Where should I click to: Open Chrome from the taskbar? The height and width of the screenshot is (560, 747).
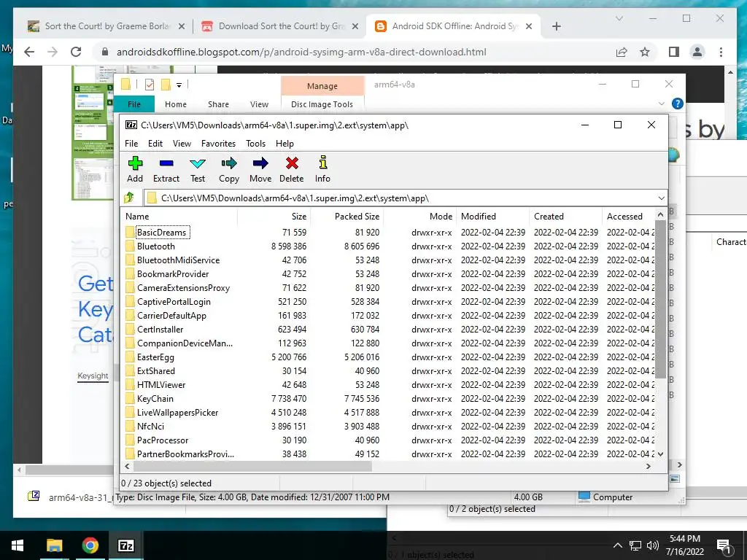pos(90,545)
